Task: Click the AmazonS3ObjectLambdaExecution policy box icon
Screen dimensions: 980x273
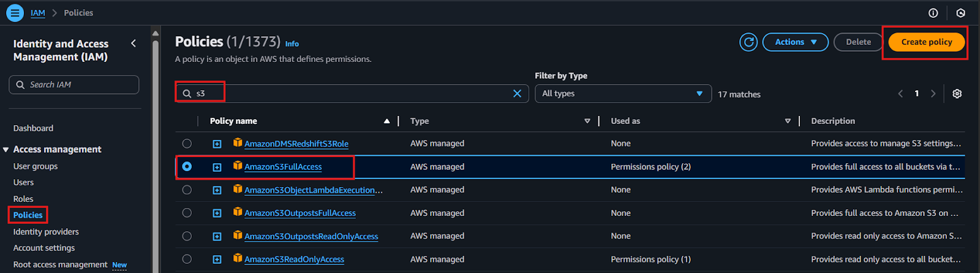Action: coord(238,189)
